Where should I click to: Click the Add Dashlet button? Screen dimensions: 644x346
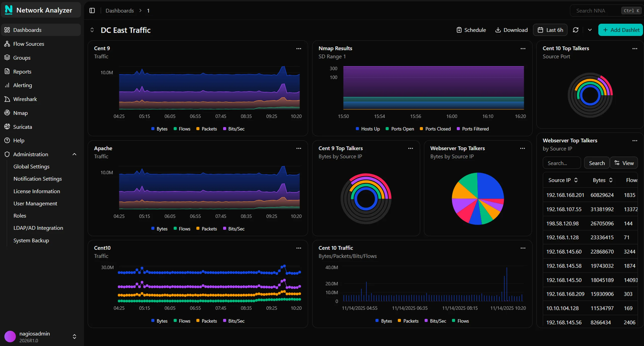tap(620, 30)
